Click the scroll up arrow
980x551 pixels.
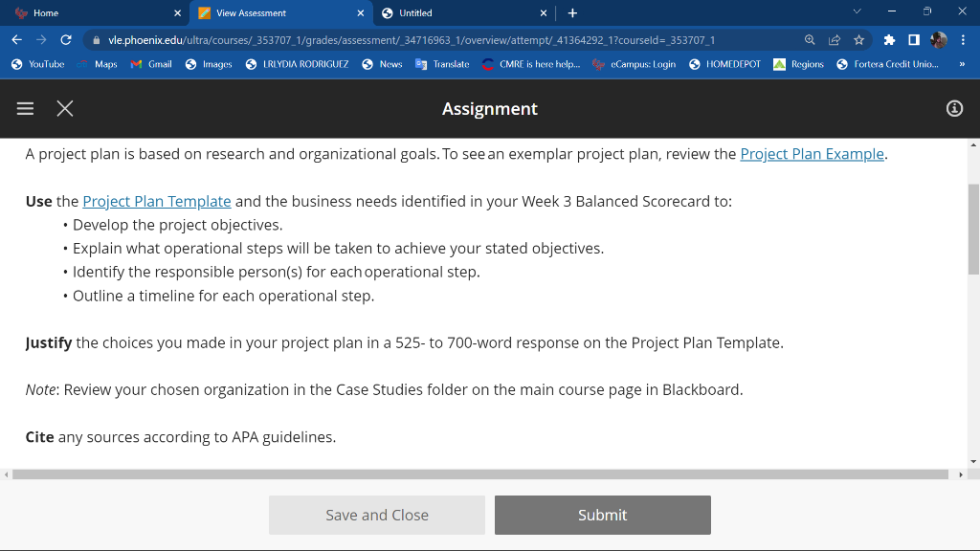(973, 145)
